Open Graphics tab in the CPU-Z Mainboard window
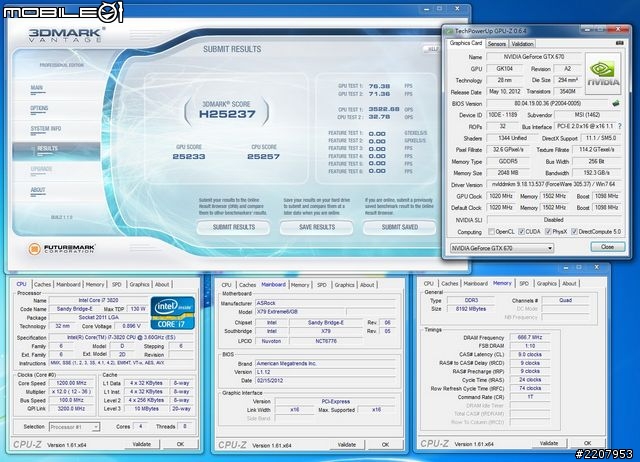Image resolution: width=640 pixels, height=462 pixels. click(x=344, y=285)
